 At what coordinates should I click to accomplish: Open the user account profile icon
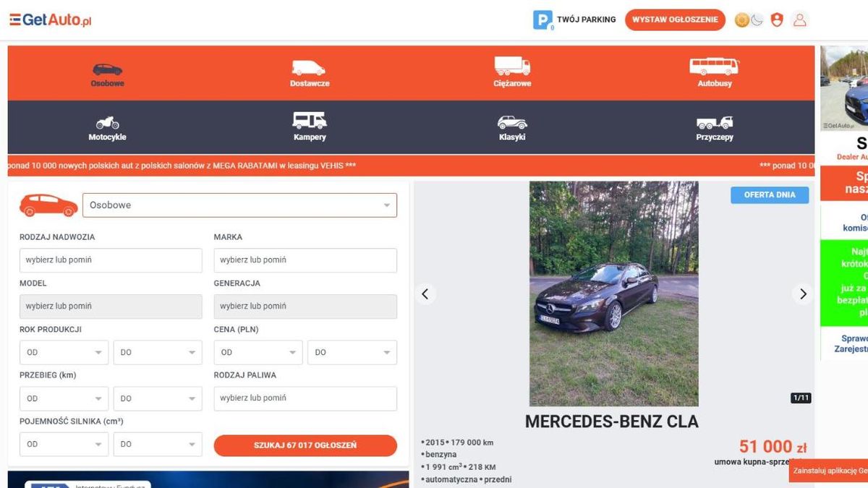coord(799,20)
